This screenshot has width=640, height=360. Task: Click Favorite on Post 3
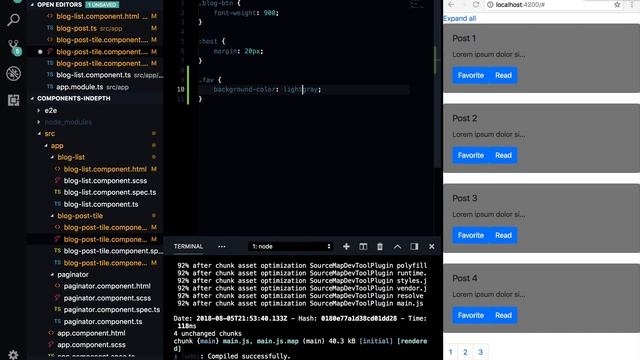click(471, 236)
